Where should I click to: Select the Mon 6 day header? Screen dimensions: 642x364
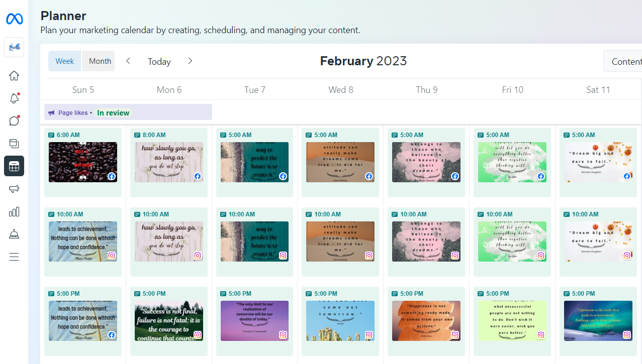click(169, 90)
